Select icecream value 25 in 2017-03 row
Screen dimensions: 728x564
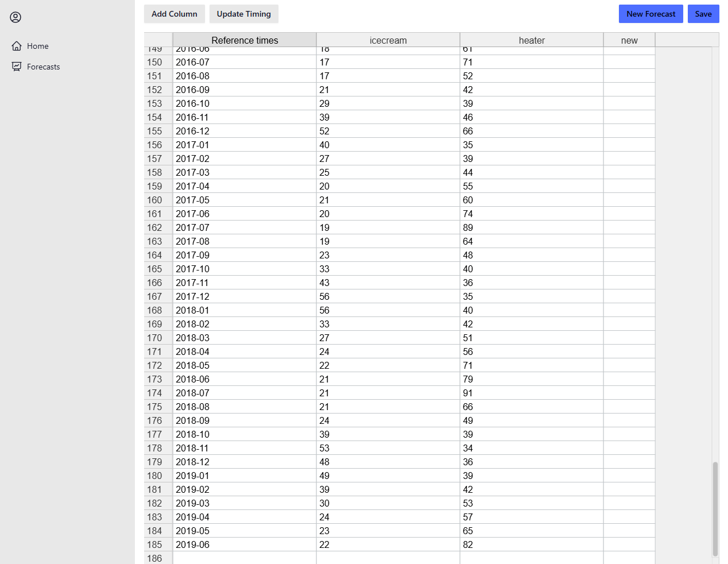pyautogui.click(x=388, y=172)
